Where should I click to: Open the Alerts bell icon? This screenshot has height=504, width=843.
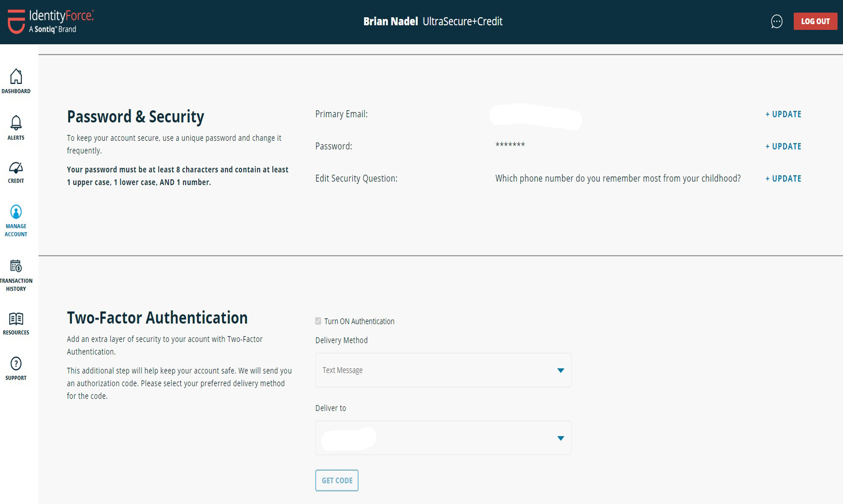pos(16,122)
